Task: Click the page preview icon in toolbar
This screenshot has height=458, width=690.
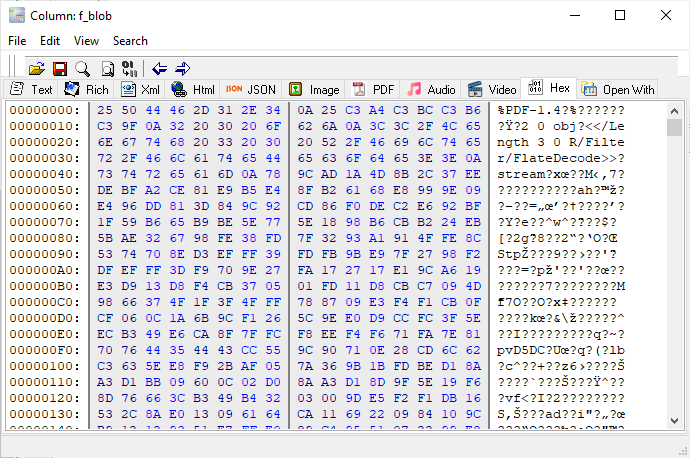Action: coord(106,68)
